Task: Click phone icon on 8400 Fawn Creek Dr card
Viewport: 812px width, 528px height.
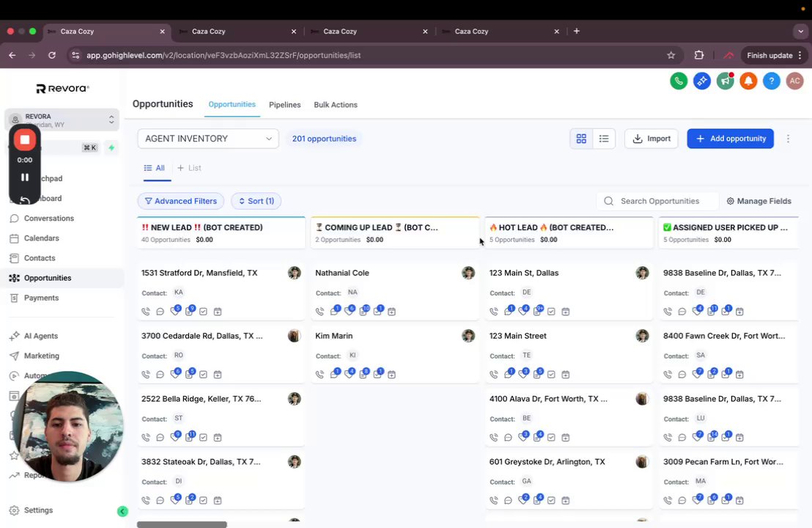Action: (x=668, y=374)
